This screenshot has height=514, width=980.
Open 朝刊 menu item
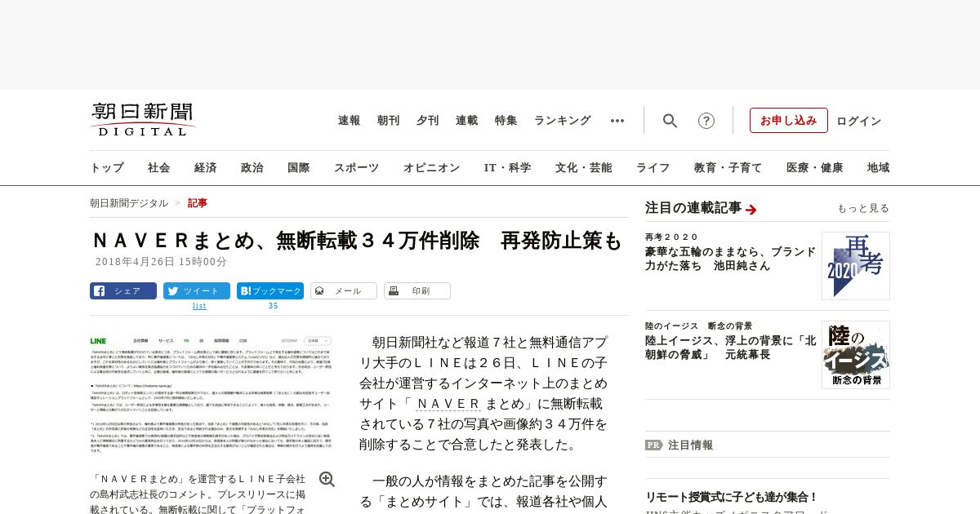coord(389,121)
